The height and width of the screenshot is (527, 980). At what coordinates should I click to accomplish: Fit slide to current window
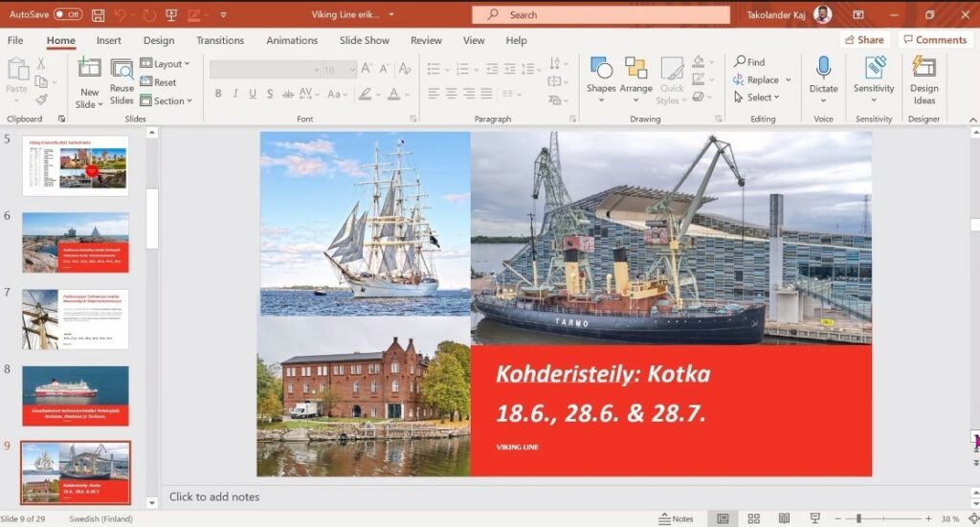(970, 518)
